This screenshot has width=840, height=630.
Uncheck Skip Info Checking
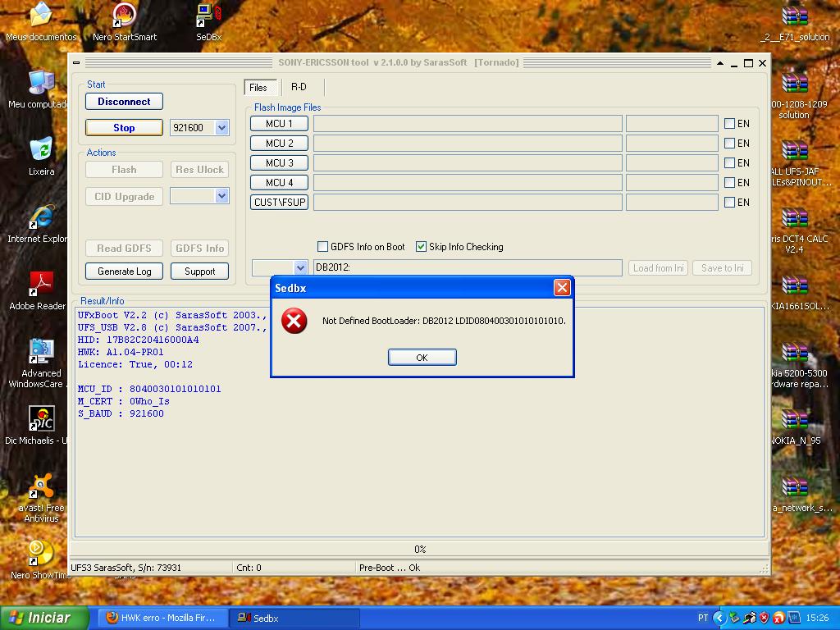tap(421, 246)
